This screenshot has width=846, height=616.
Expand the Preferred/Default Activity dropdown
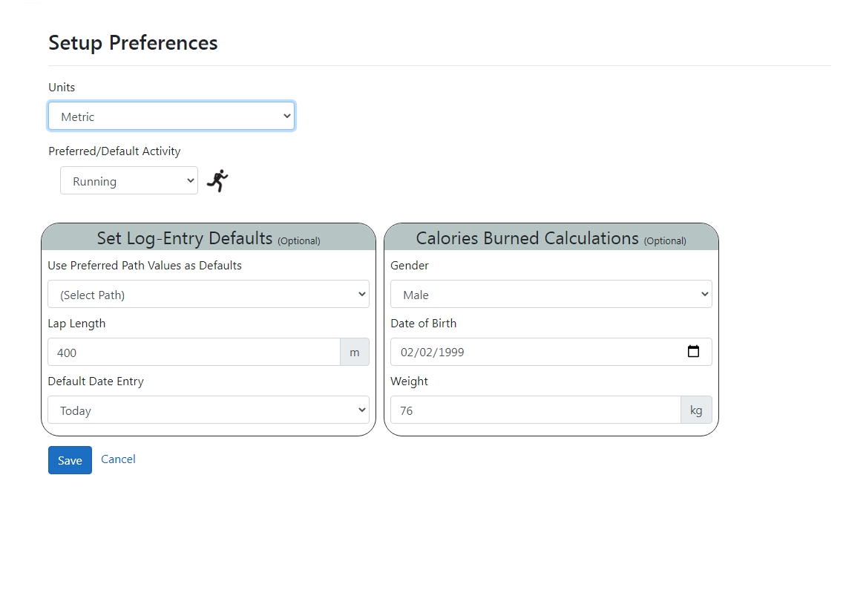(x=128, y=181)
